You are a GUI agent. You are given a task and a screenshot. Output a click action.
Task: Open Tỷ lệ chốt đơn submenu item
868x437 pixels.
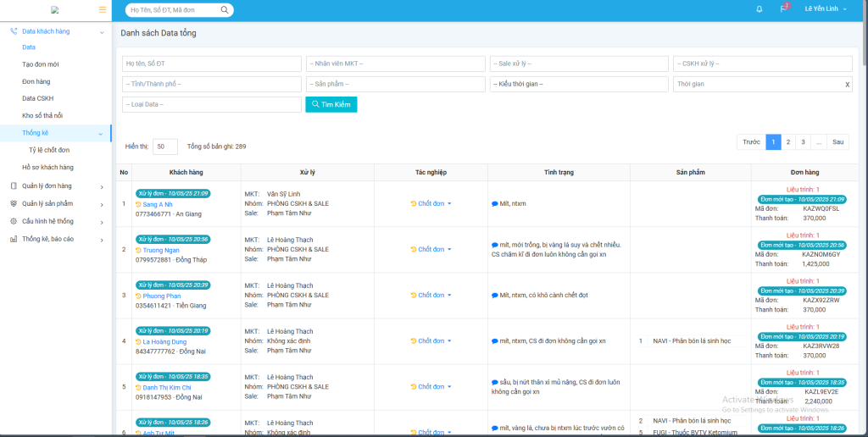tap(49, 150)
